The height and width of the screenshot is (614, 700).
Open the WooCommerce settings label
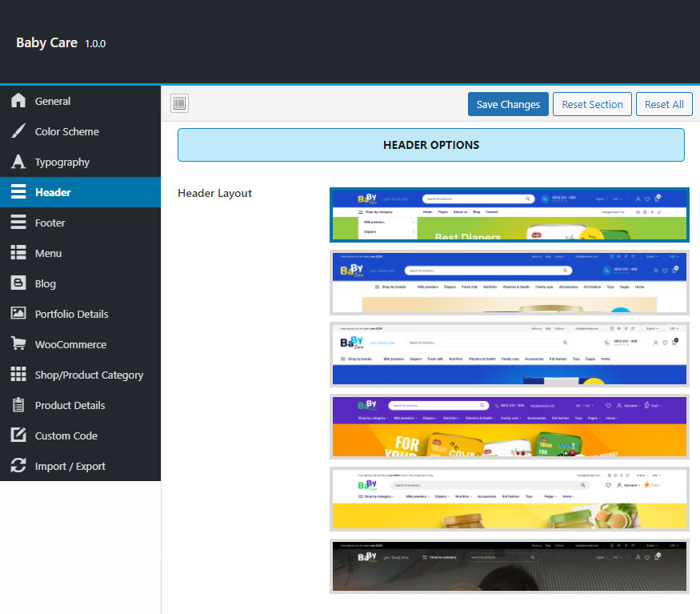[70, 344]
